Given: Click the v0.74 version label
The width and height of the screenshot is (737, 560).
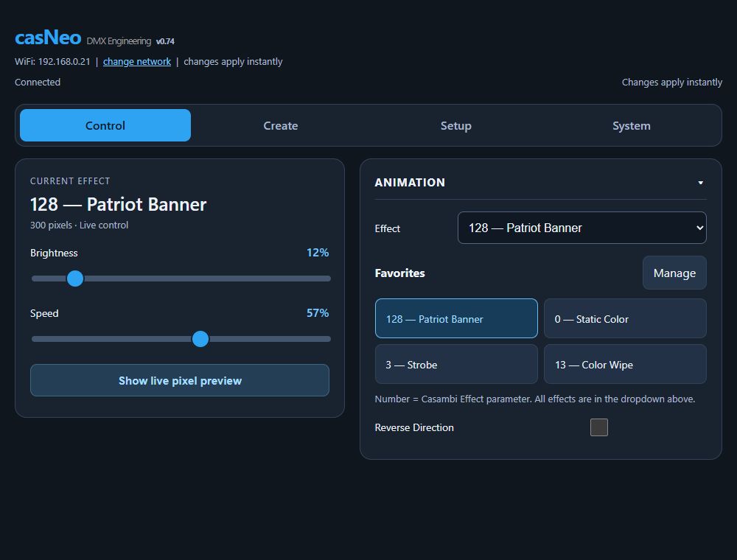Looking at the screenshot, I should [x=165, y=41].
